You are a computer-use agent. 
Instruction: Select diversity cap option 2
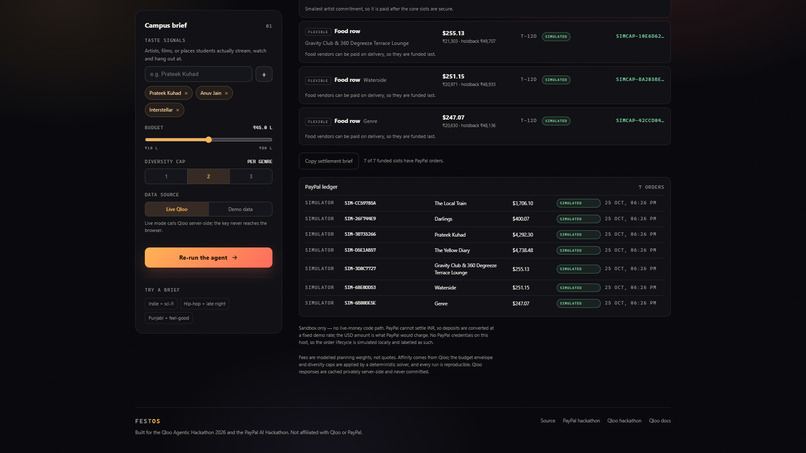click(208, 176)
